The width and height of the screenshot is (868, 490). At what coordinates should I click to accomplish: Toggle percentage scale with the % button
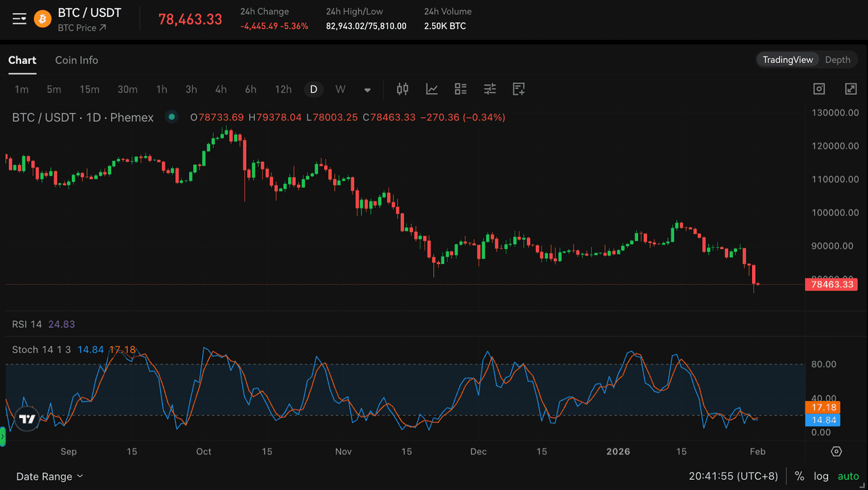tap(799, 476)
